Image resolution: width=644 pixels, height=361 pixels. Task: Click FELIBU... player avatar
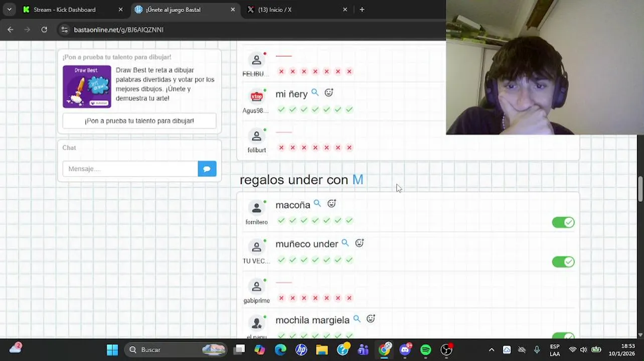256,60
